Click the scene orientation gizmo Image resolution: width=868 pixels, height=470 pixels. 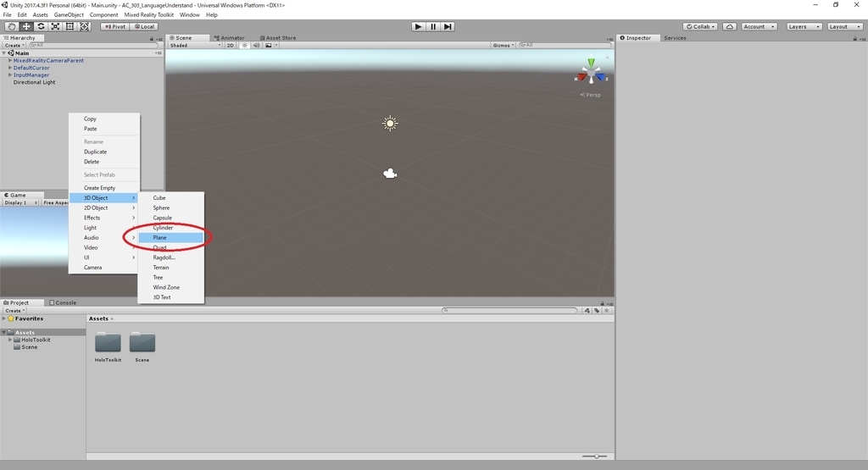coord(591,71)
